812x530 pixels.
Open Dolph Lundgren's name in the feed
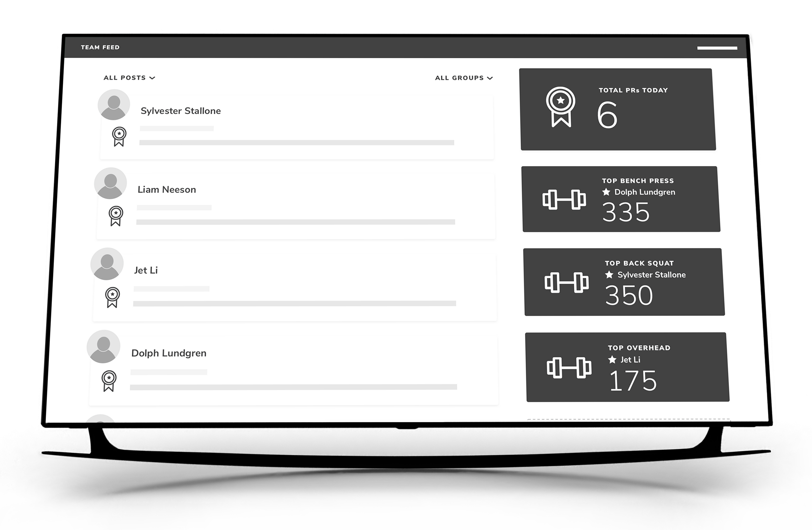[x=168, y=353]
